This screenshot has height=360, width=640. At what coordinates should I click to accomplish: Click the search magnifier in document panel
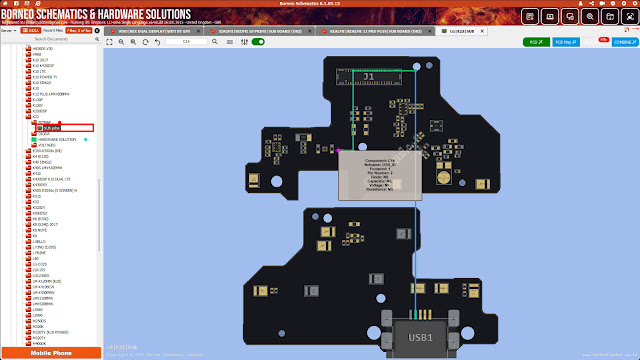[97, 39]
